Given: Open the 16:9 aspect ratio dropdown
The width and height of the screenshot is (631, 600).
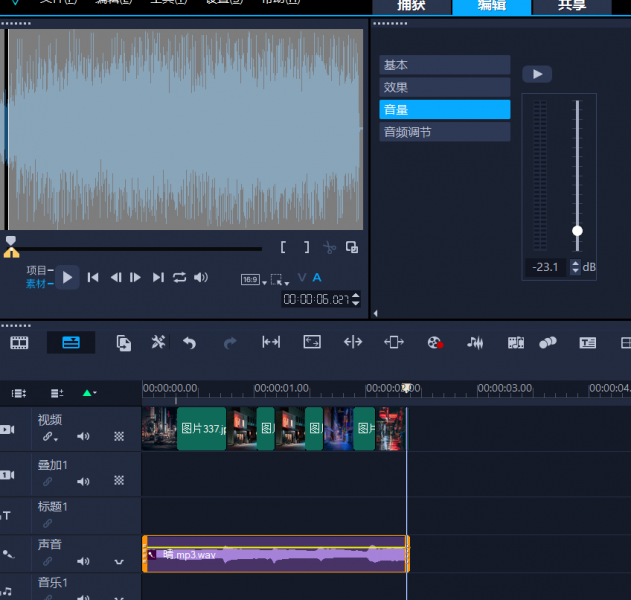Looking at the screenshot, I should click(x=254, y=280).
